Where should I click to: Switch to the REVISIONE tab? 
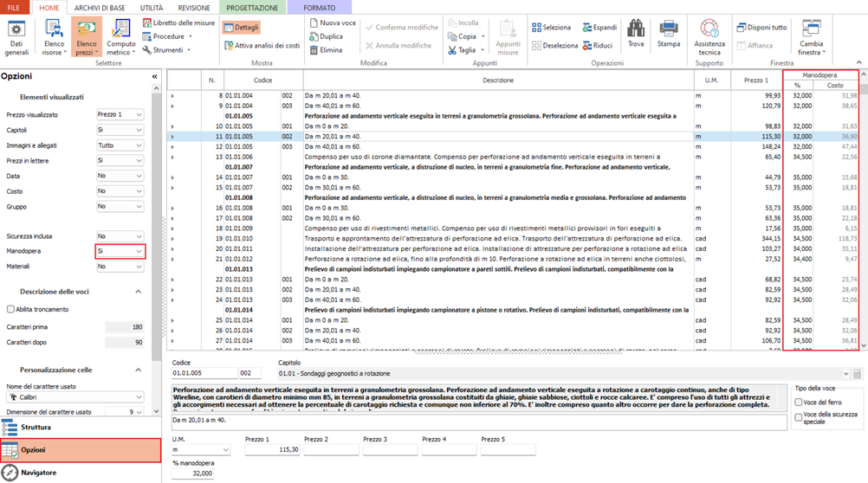194,8
